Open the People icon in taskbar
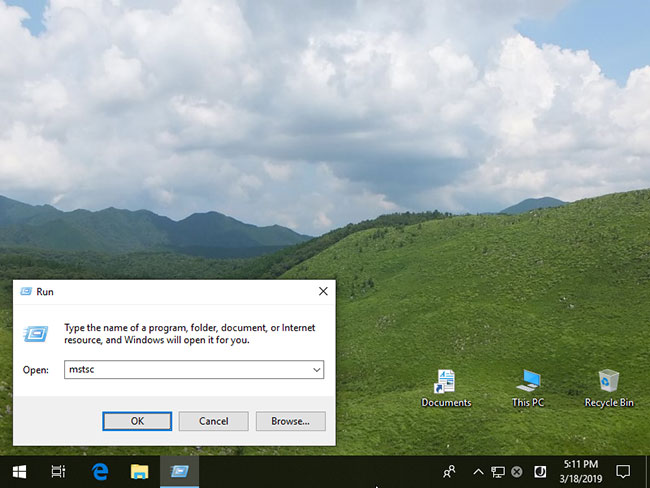650x488 pixels. [x=449, y=471]
